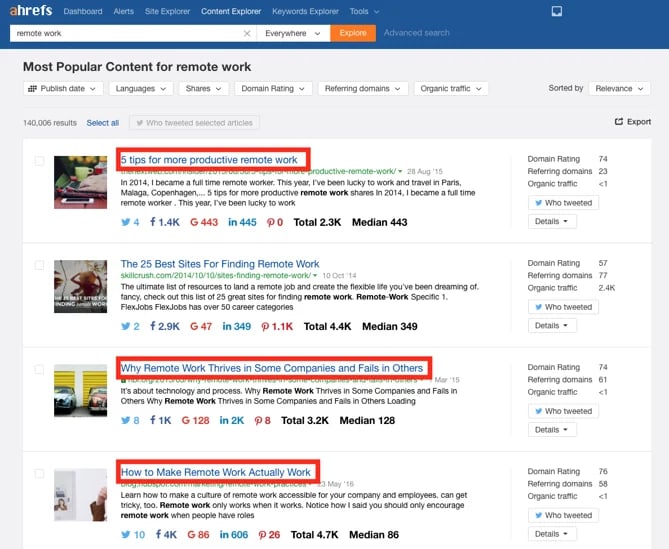Viewport: 669px width, 549px height.
Task: Check the box for '5 tips' article
Action: tap(39, 161)
